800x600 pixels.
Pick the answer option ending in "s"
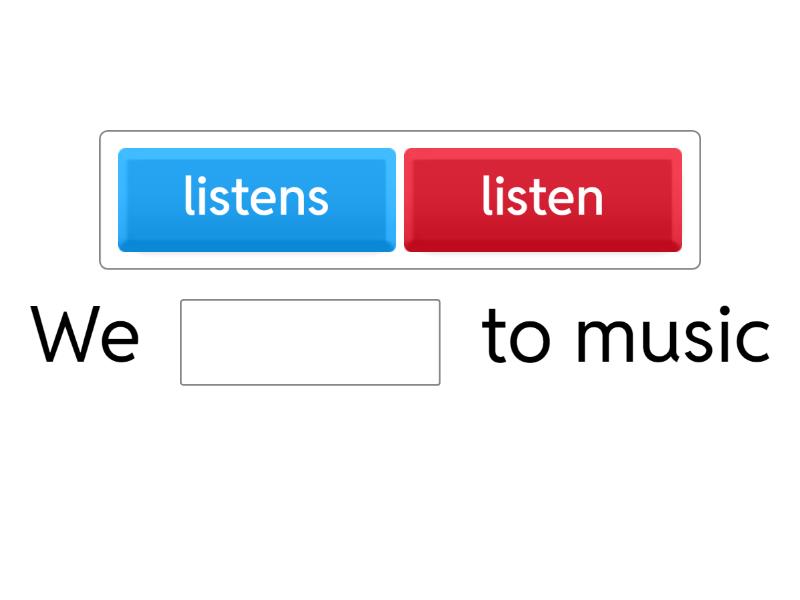(257, 199)
